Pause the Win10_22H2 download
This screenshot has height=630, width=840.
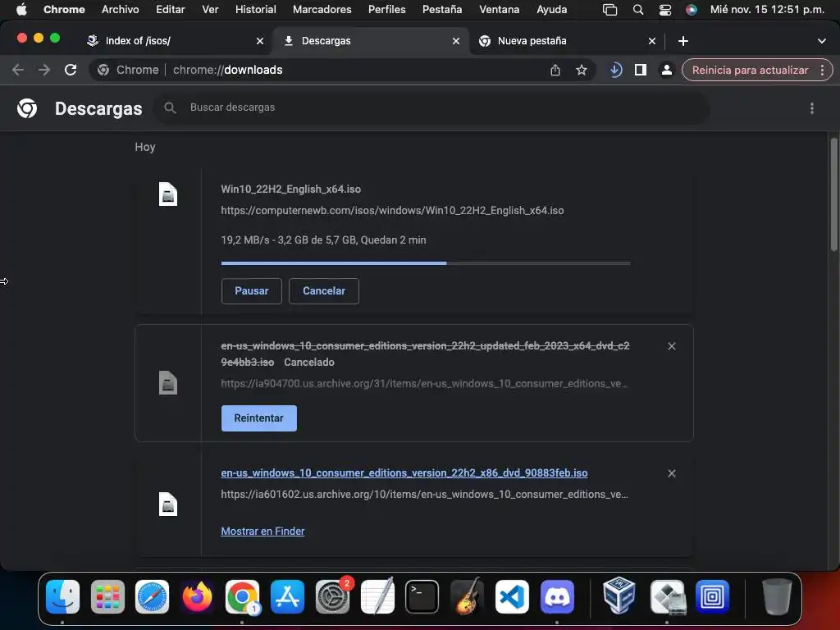pyautogui.click(x=251, y=291)
